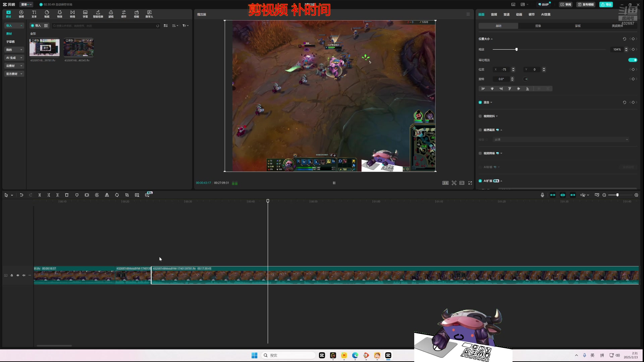Expand the 云素材 section in sidebar

point(14,66)
